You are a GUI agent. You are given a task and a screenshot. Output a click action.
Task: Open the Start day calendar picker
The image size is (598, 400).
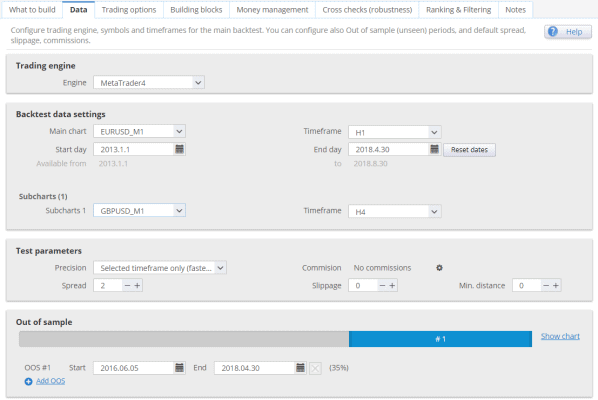pyautogui.click(x=179, y=149)
